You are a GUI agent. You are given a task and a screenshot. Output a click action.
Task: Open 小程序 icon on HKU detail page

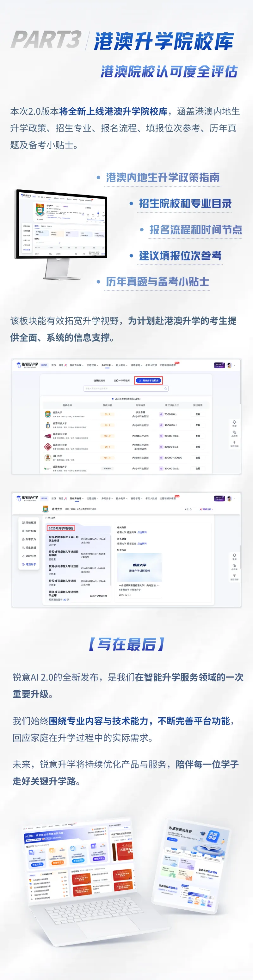click(x=234, y=565)
